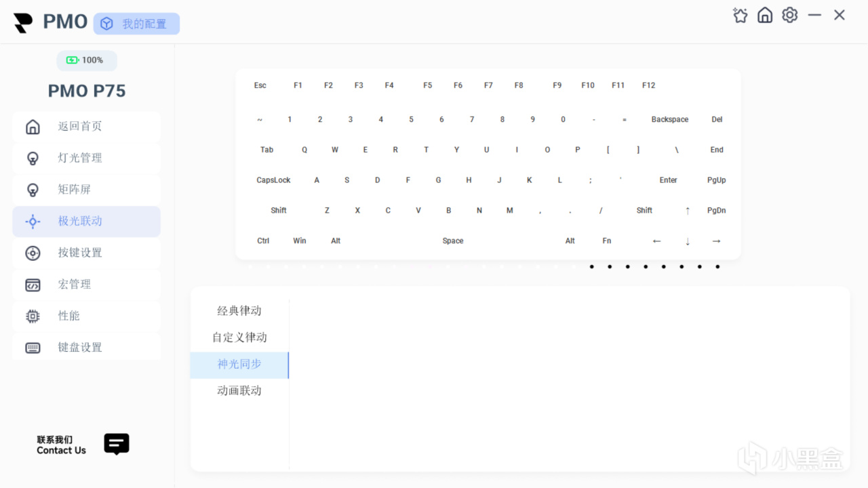Select the F9 key
Image resolution: width=868 pixels, height=488 pixels.
coord(557,85)
